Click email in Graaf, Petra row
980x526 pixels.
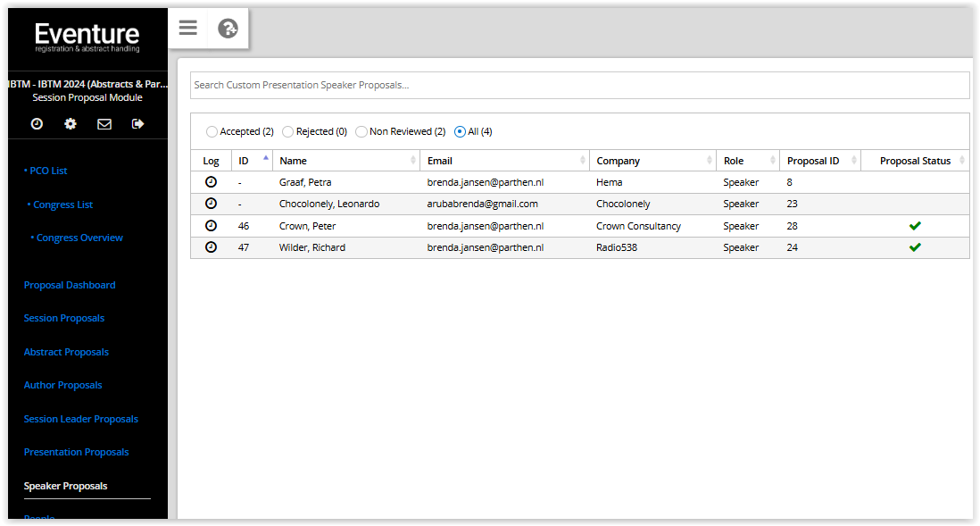pyautogui.click(x=485, y=182)
